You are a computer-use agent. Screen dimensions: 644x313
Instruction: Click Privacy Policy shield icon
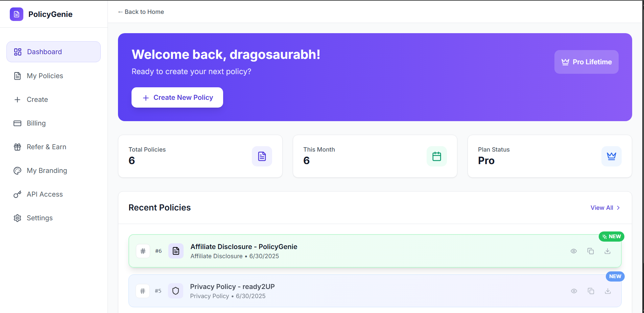tap(176, 291)
